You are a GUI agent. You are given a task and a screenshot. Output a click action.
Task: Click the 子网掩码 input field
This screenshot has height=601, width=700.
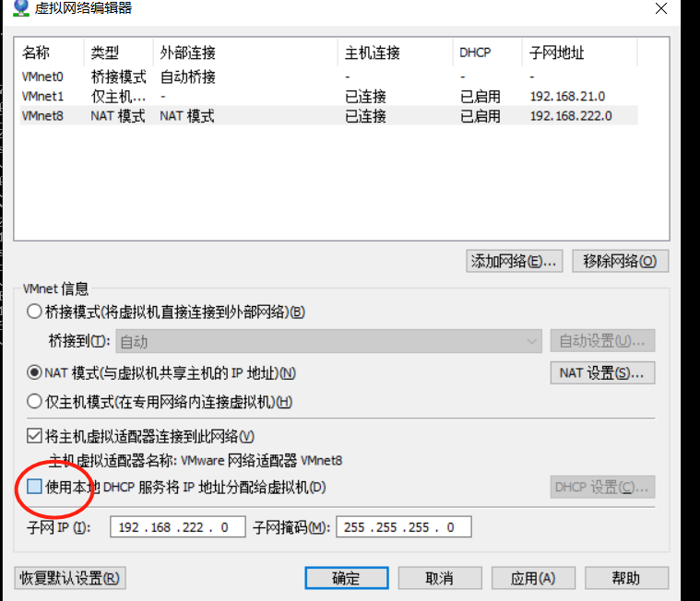(404, 527)
